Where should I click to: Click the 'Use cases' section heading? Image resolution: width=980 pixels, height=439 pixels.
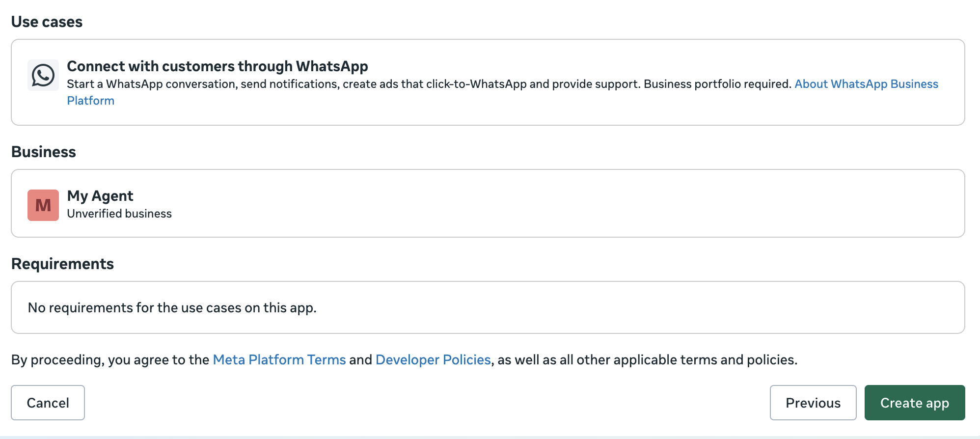(x=47, y=22)
